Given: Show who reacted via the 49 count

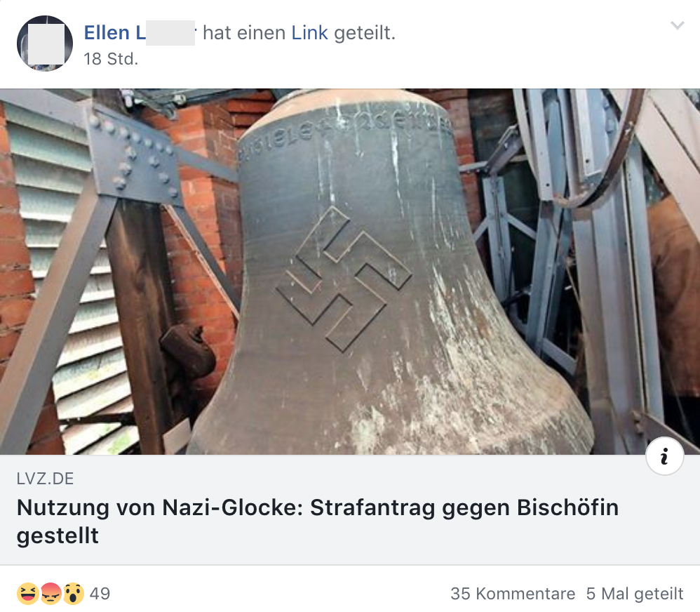Looking at the screenshot, I should point(100,594).
